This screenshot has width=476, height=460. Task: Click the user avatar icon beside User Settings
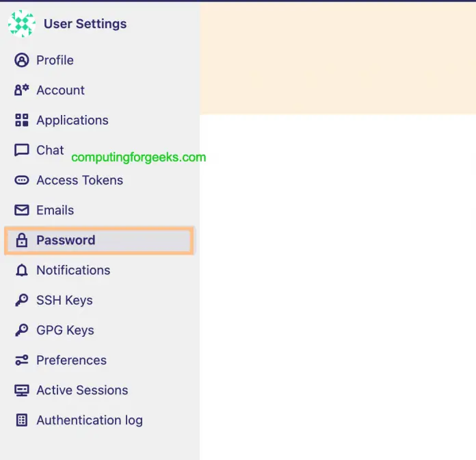click(22, 24)
